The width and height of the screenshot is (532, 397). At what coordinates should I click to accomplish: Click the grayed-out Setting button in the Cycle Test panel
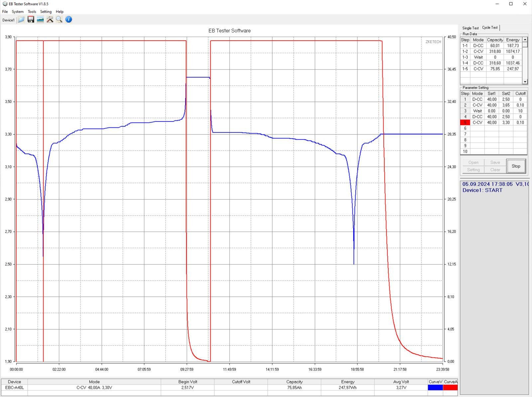473,170
